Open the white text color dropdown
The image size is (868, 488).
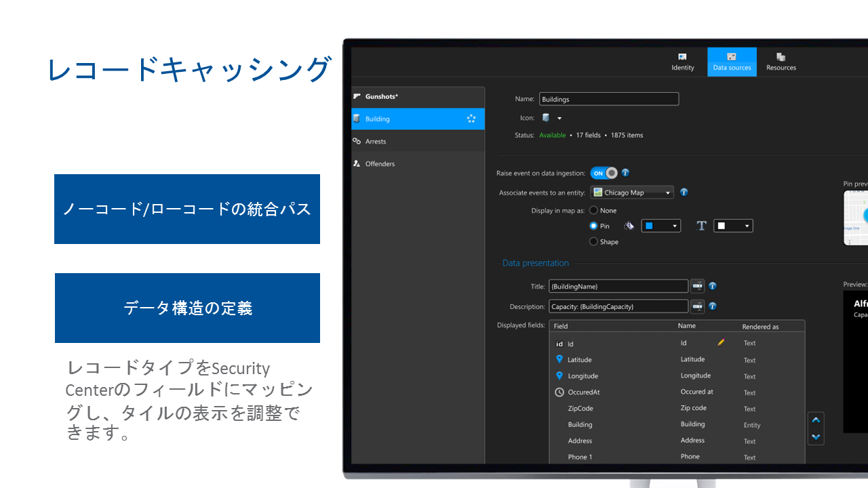pos(733,226)
